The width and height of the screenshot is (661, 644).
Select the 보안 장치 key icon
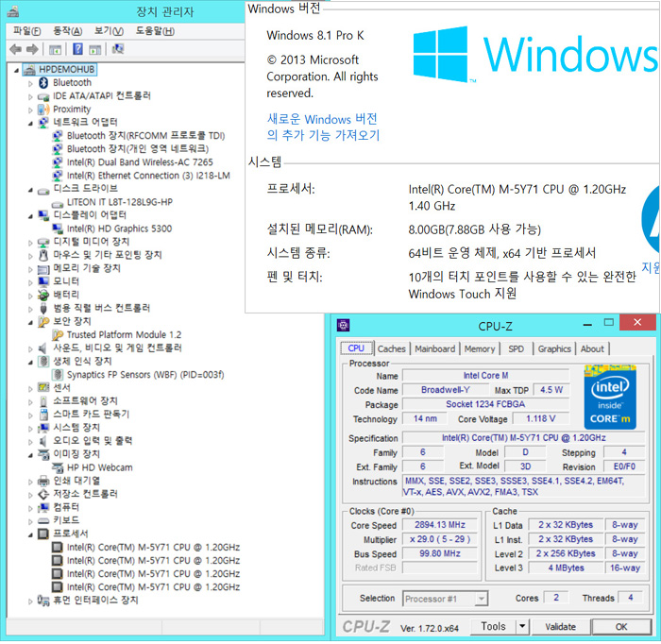click(43, 322)
